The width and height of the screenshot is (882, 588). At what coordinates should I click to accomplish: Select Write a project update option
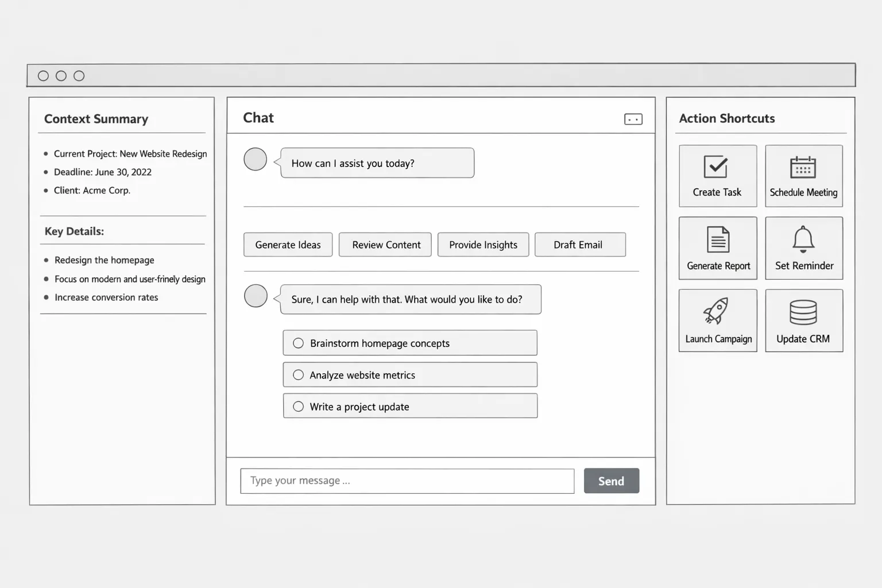[x=299, y=407]
